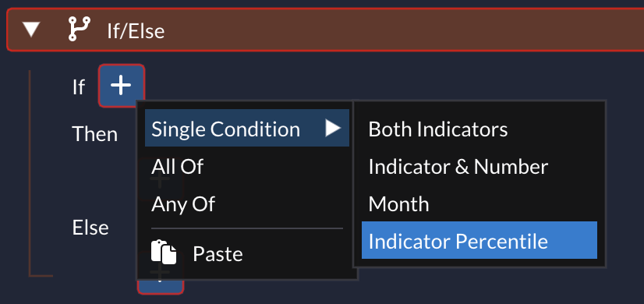
Task: Select the Any Of option
Action: (182, 203)
